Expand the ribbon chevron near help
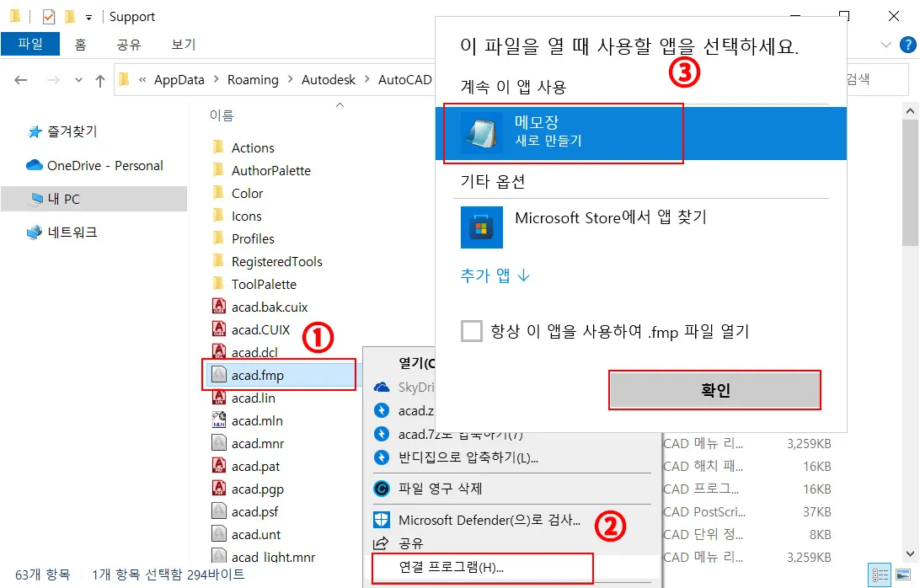Viewport: 920px width, 588px height. coord(886,45)
